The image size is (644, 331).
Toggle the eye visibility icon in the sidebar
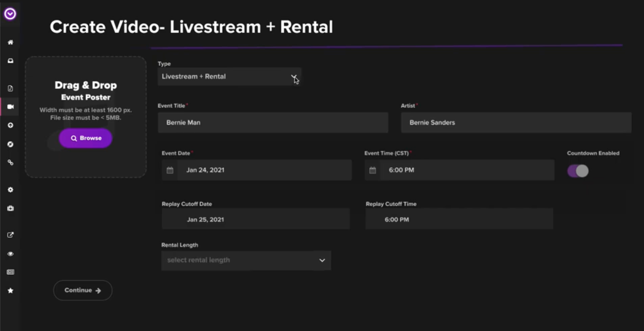coord(10,254)
